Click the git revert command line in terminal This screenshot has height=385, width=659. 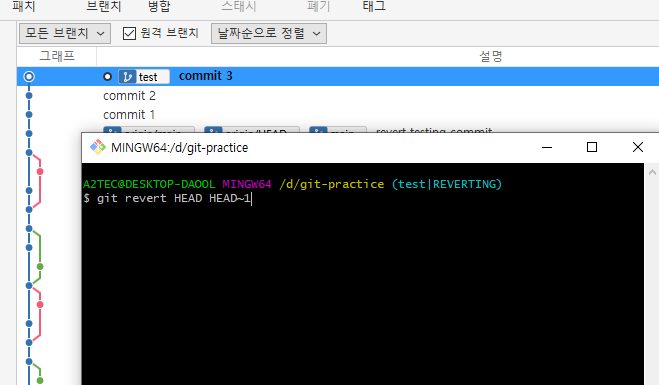pyautogui.click(x=167, y=198)
